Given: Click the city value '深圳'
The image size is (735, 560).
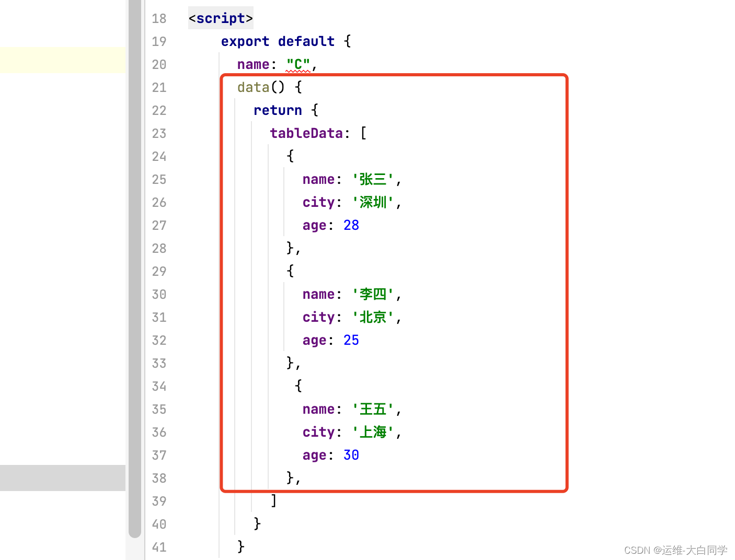Looking at the screenshot, I should (x=373, y=202).
